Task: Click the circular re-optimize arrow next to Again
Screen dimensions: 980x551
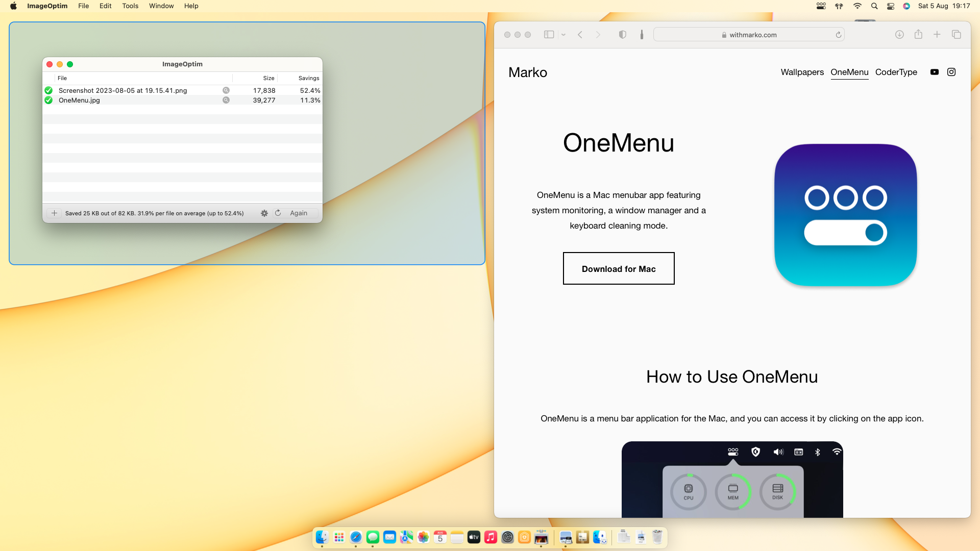Action: tap(278, 213)
